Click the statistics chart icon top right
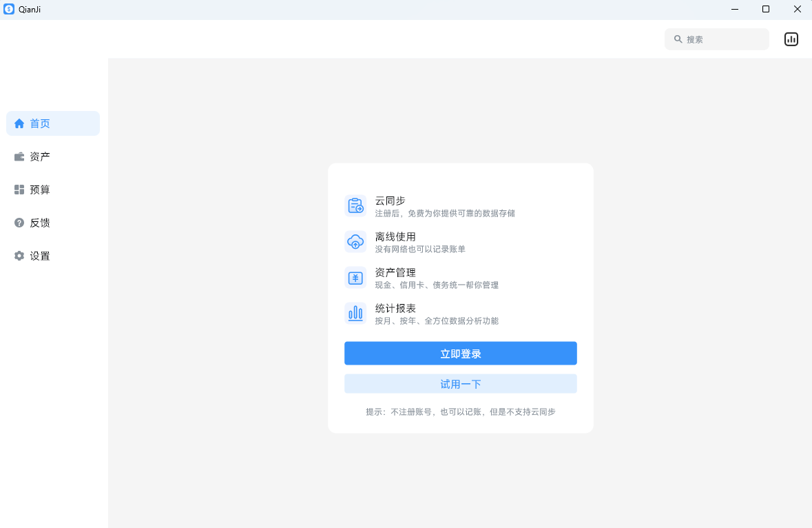This screenshot has width=812, height=528. [x=791, y=39]
